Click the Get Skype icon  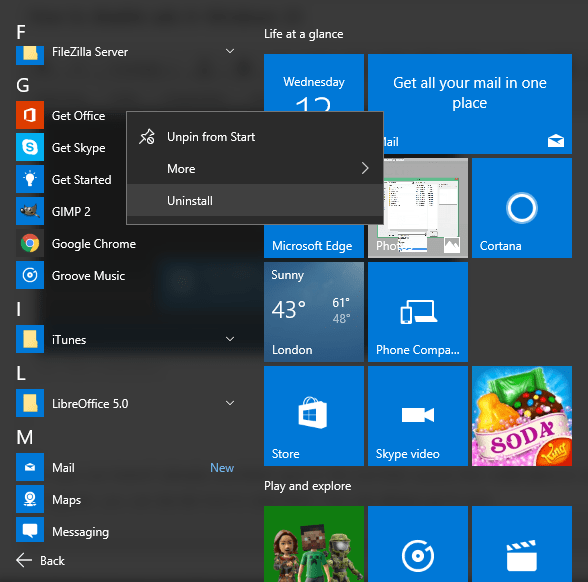click(30, 147)
